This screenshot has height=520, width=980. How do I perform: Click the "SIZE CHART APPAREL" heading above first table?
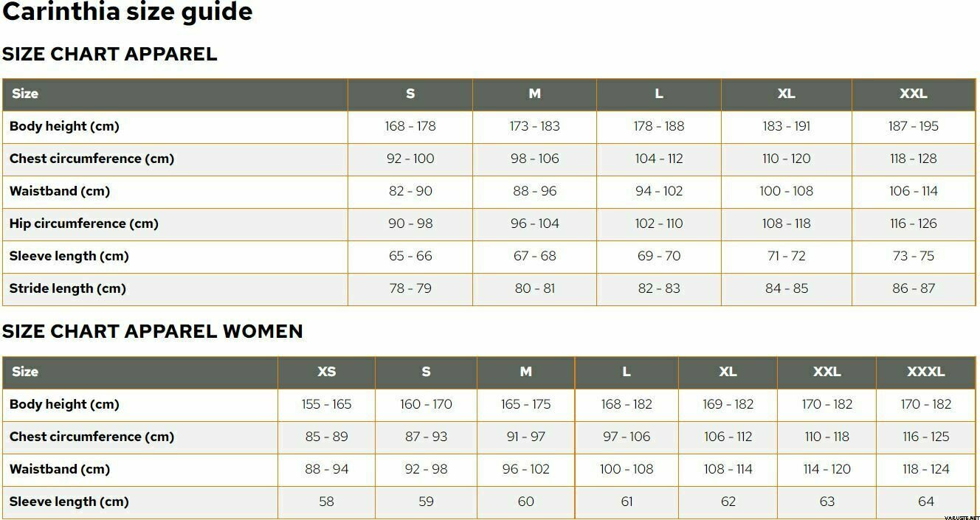click(x=109, y=54)
